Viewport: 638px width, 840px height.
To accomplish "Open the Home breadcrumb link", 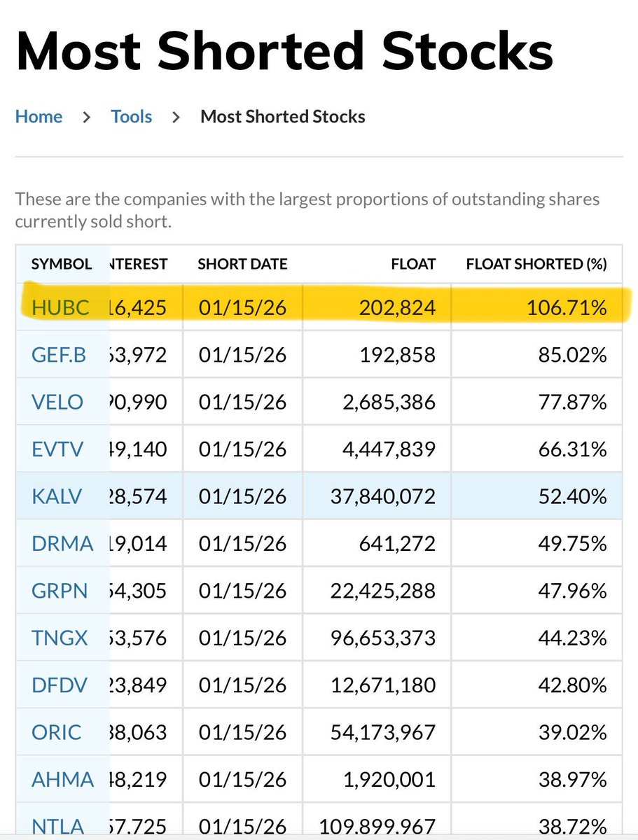I will pyautogui.click(x=39, y=116).
